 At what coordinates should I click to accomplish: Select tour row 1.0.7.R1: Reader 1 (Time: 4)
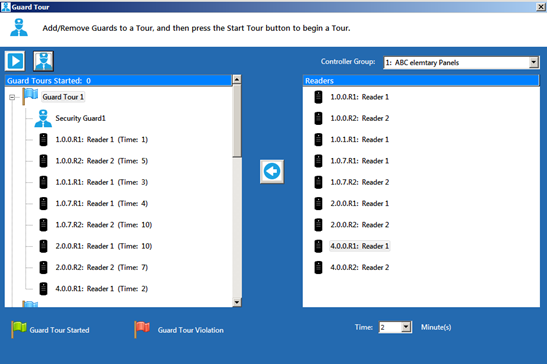(102, 203)
